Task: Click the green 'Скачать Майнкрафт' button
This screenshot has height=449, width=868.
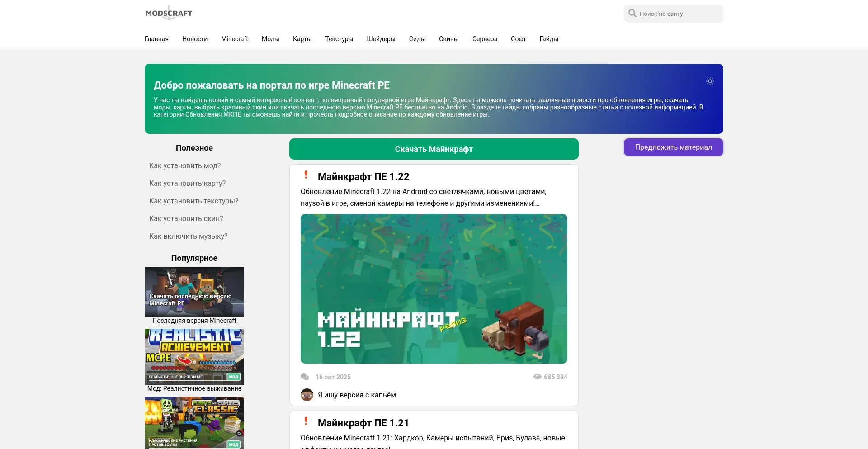Action: (x=434, y=149)
